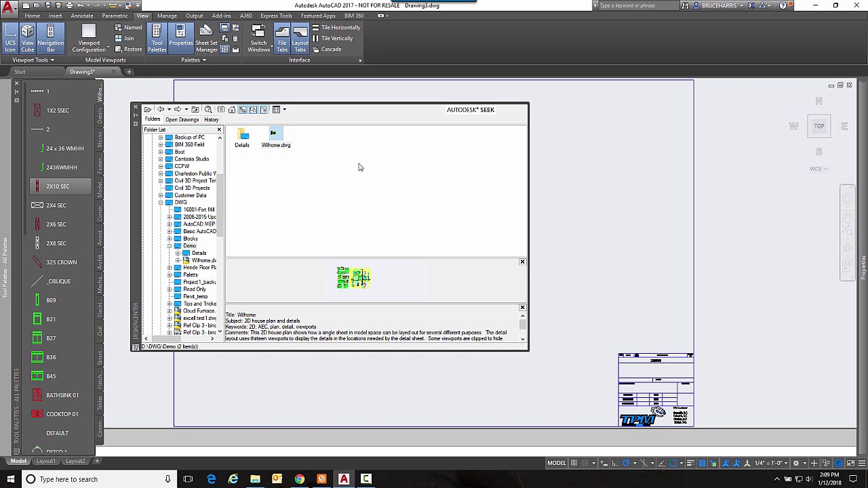
Task: Toggle the Properties palette button
Action: (x=180, y=37)
